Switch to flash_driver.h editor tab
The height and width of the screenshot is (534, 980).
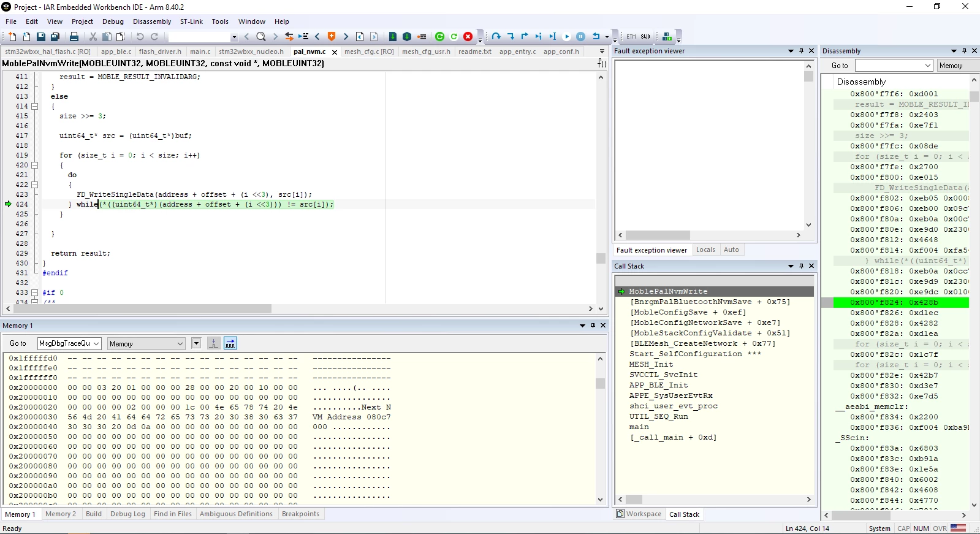coord(160,51)
